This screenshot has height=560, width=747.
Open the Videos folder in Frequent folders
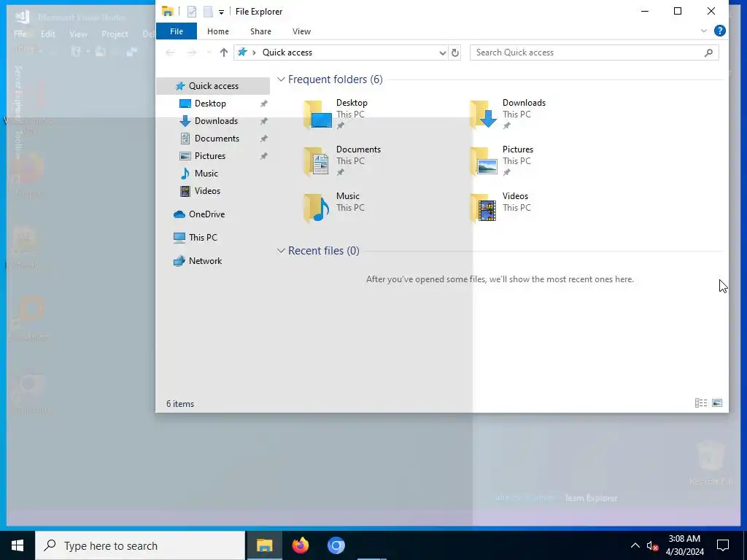click(x=500, y=208)
